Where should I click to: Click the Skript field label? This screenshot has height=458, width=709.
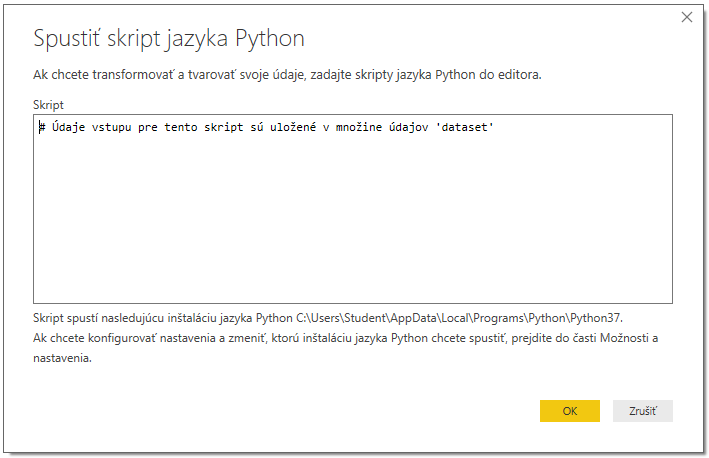coord(48,105)
